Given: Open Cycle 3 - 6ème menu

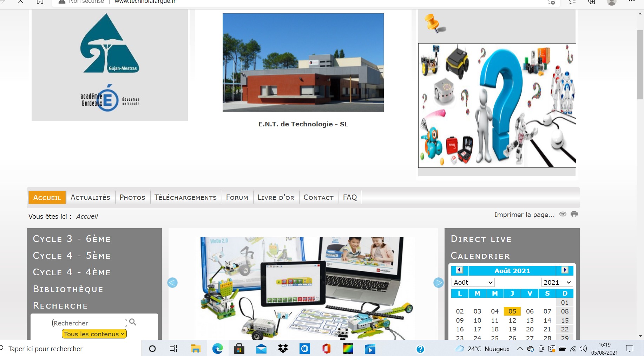Looking at the screenshot, I should [72, 239].
